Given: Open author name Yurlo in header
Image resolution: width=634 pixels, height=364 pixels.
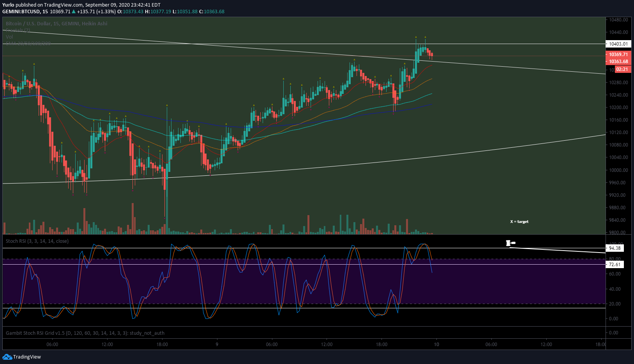Looking at the screenshot, I should coord(8,5).
